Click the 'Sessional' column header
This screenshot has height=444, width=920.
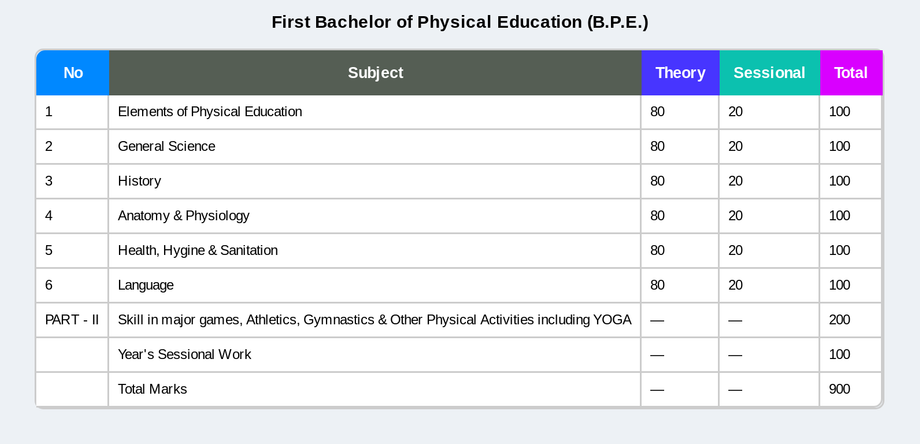[x=769, y=73]
